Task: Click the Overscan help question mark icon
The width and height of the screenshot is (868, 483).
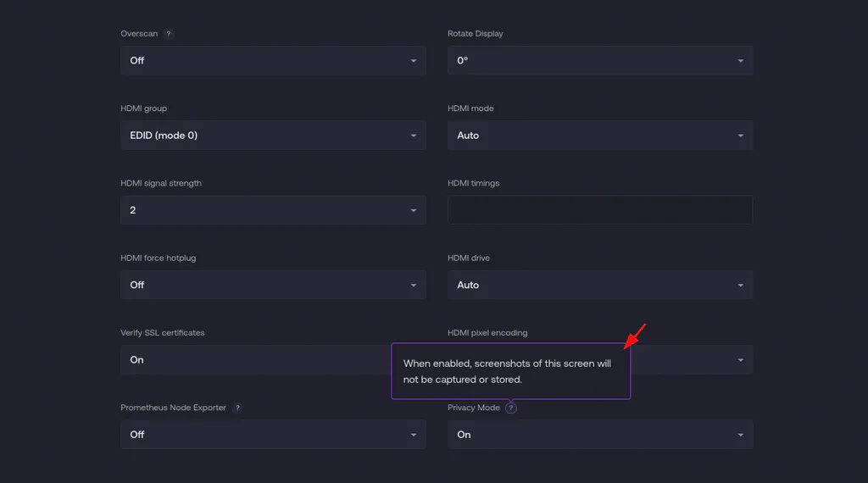Action: click(x=169, y=34)
